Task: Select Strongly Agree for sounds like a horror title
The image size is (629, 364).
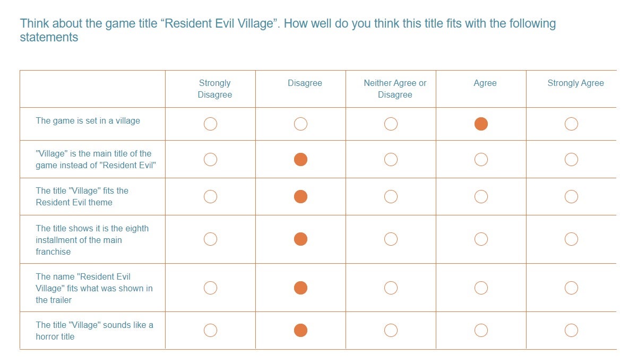Action: 571,331
